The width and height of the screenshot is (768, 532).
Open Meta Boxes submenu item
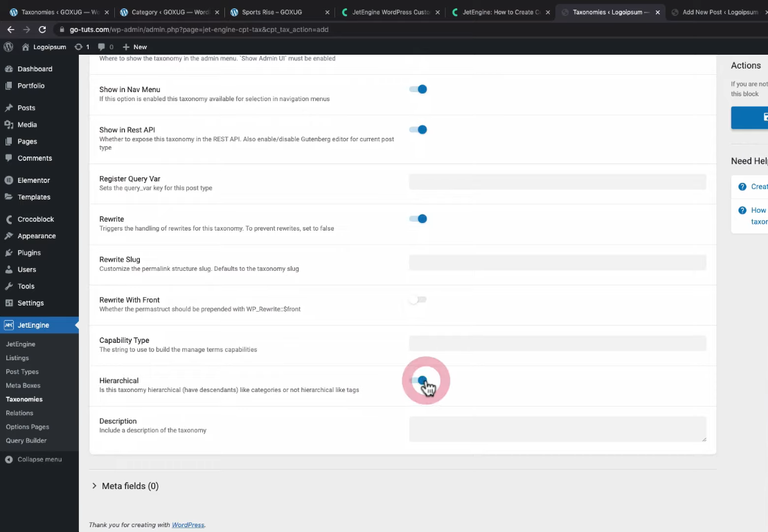(x=23, y=386)
